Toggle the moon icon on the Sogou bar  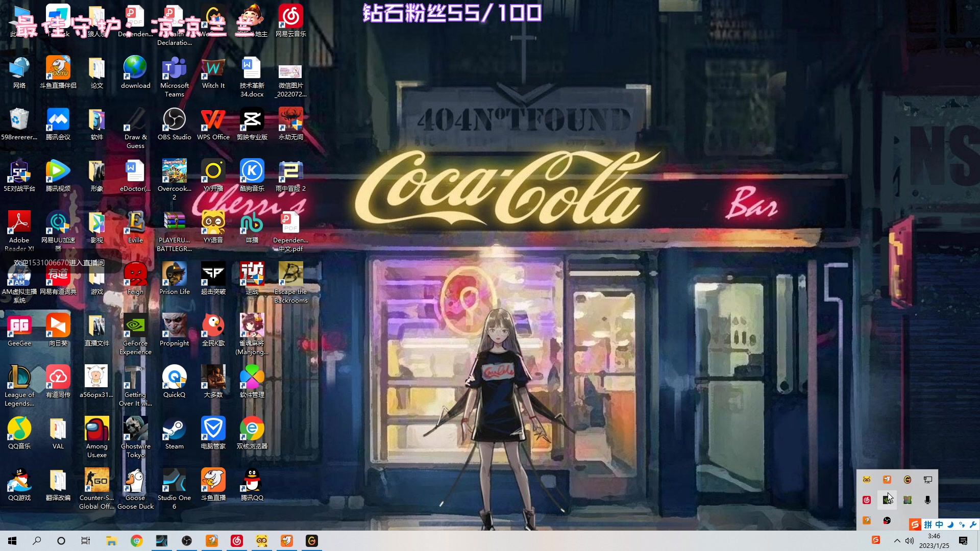point(950,524)
